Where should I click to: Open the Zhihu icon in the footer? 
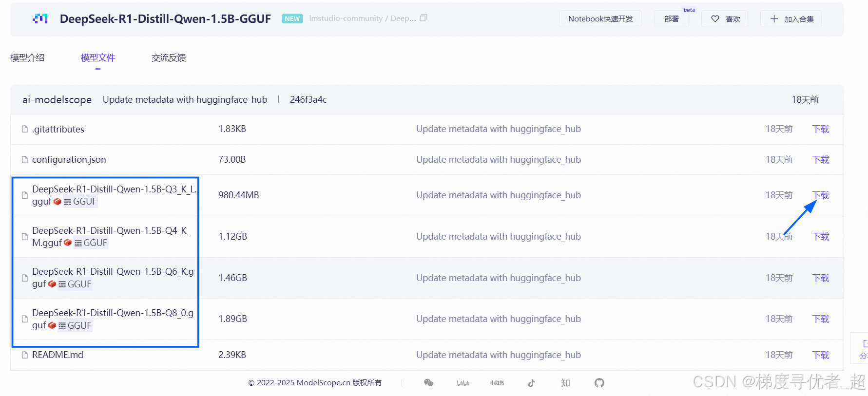(565, 383)
